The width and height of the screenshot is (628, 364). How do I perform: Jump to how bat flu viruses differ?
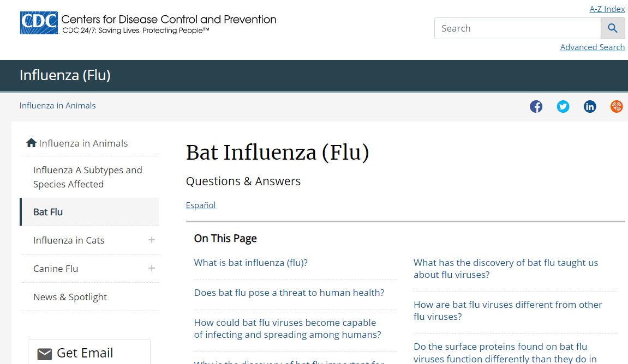[x=508, y=311]
